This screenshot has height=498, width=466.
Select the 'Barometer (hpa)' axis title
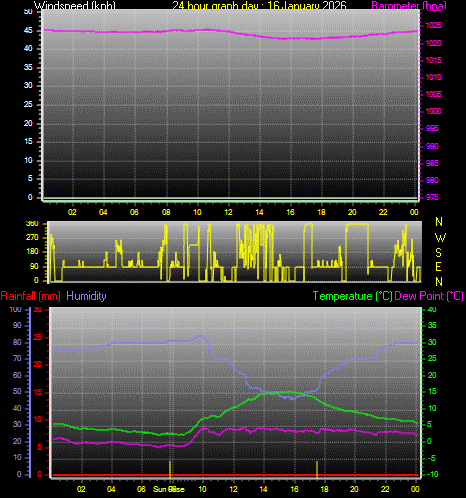pos(409,5)
